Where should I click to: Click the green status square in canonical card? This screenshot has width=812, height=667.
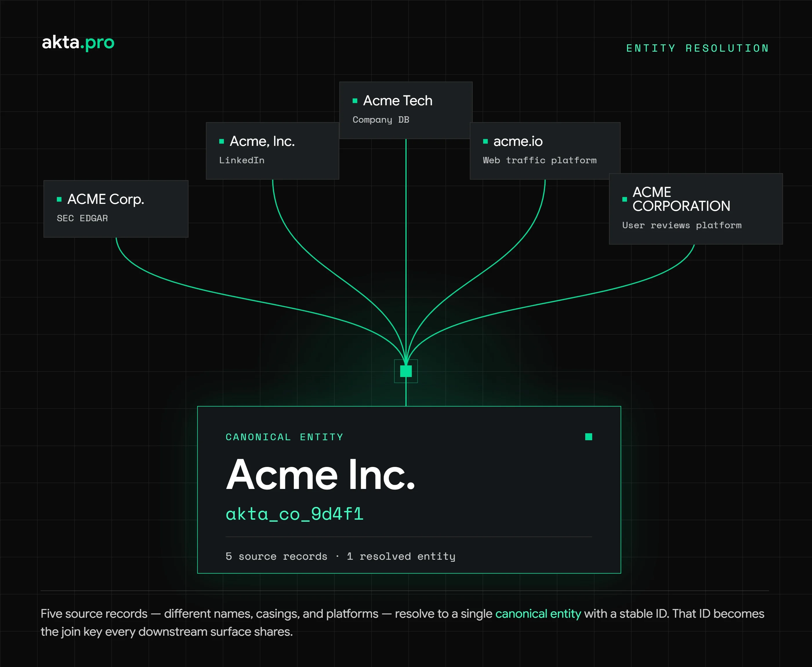click(588, 437)
